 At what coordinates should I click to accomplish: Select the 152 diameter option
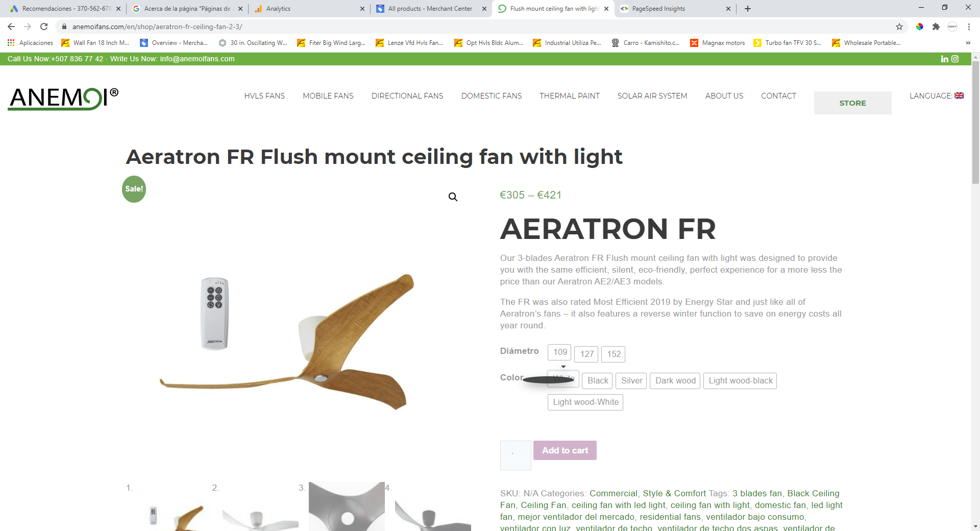pos(614,354)
